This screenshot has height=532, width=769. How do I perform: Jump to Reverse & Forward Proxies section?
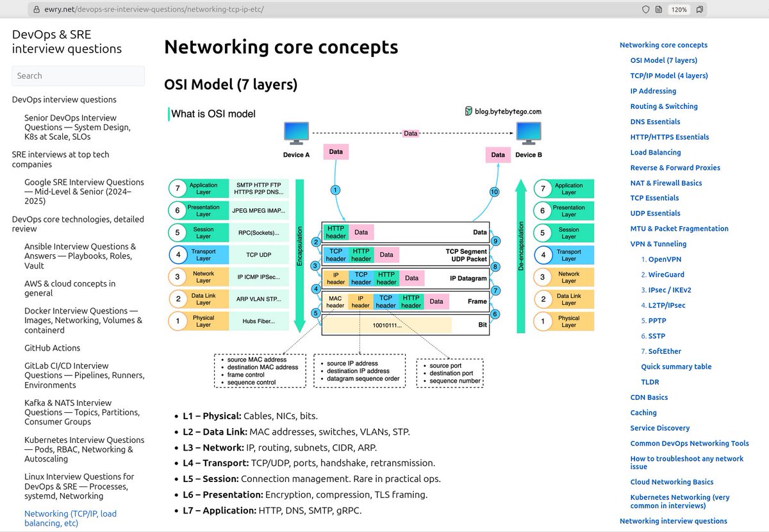coord(675,168)
